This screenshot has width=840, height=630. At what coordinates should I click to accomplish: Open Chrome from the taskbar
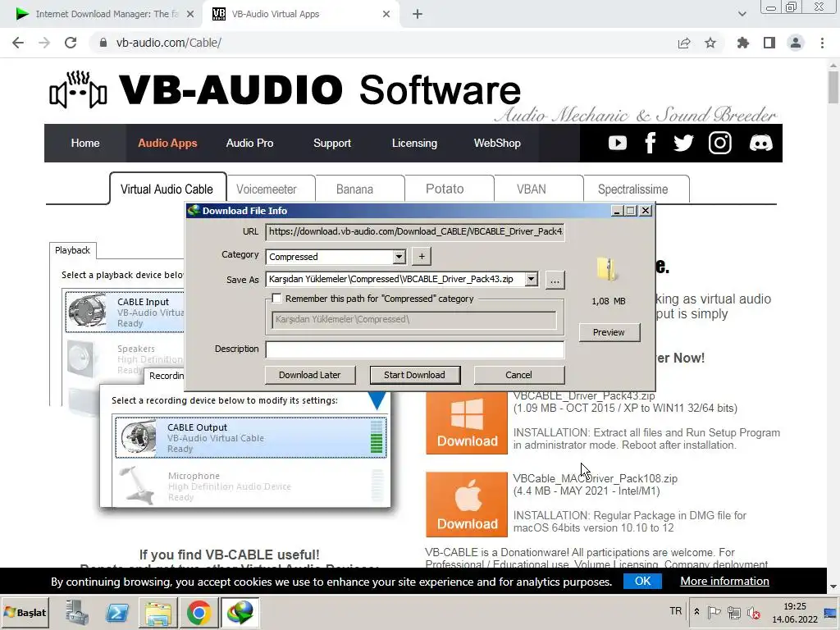point(199,612)
